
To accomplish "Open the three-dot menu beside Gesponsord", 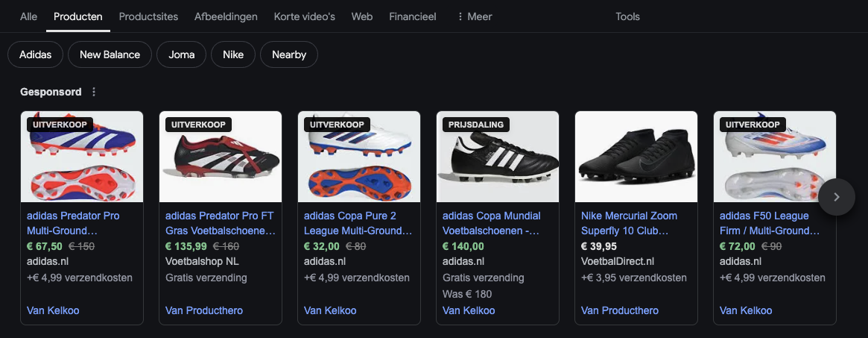I will 94,93.
